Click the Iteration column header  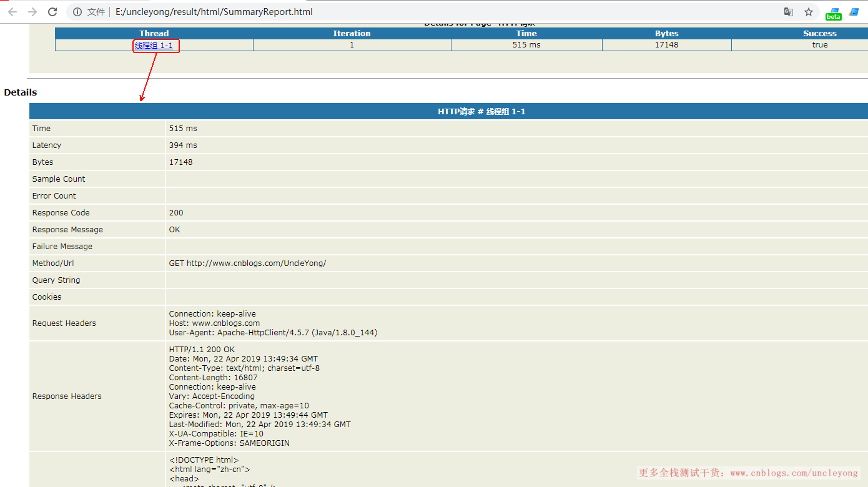352,34
